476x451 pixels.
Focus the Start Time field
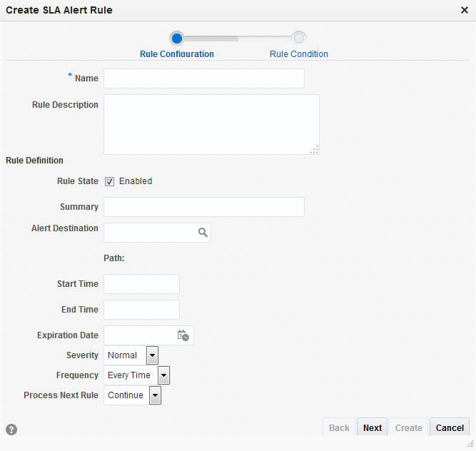coord(141,284)
